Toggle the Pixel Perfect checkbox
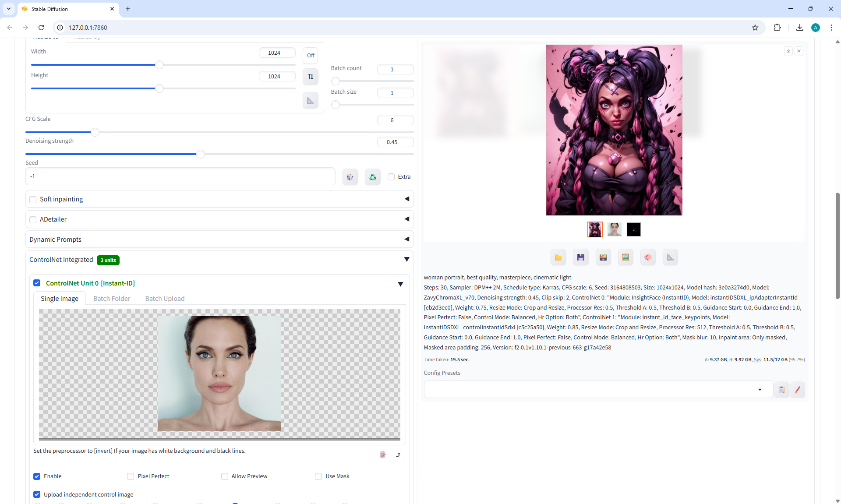This screenshot has width=841, height=504. pos(131,476)
